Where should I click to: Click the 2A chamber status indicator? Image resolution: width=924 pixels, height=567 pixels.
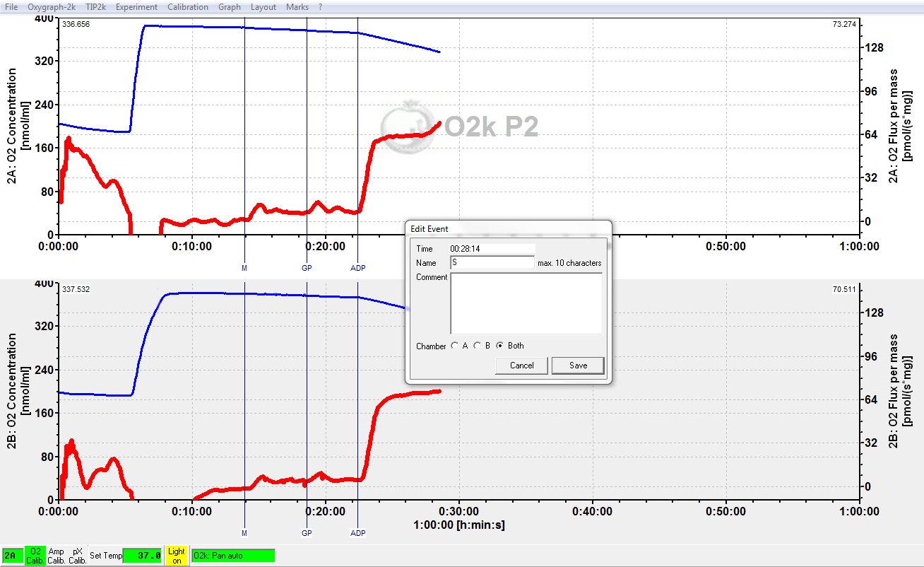click(x=13, y=556)
